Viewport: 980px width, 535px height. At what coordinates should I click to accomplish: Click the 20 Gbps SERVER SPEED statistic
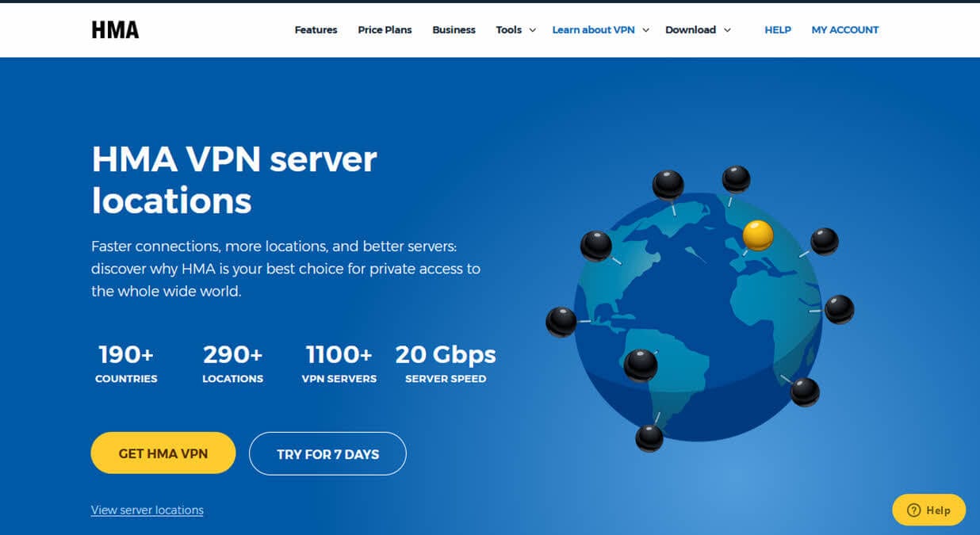(x=446, y=363)
